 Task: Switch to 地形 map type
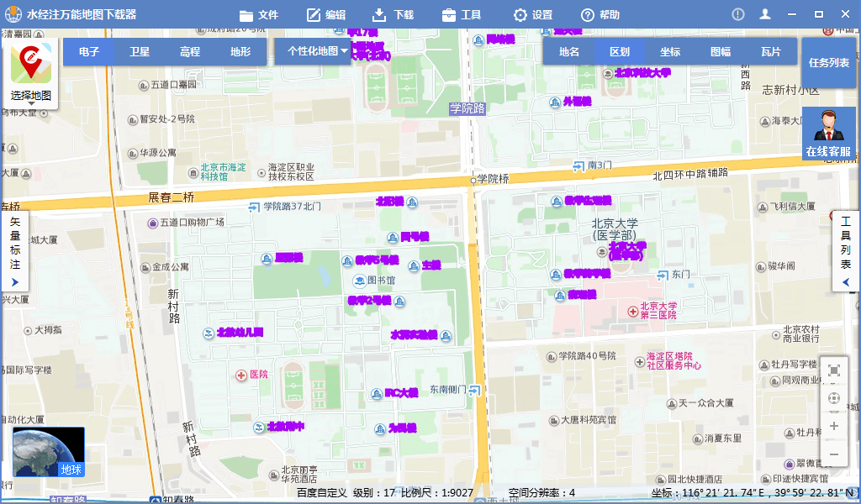(x=240, y=51)
